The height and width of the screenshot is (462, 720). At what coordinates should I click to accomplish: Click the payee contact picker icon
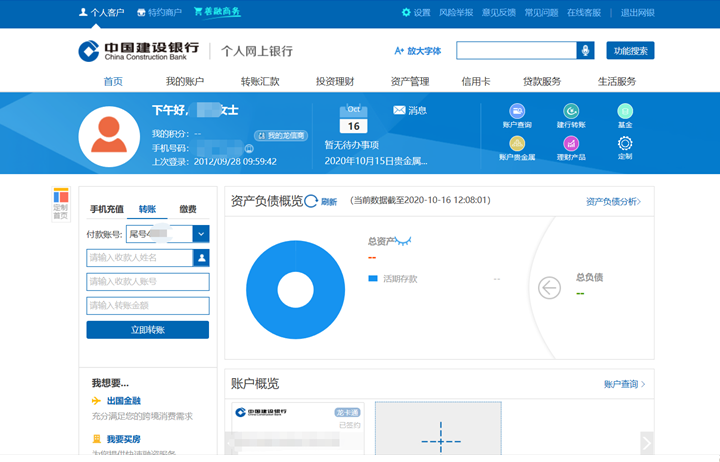(201, 258)
